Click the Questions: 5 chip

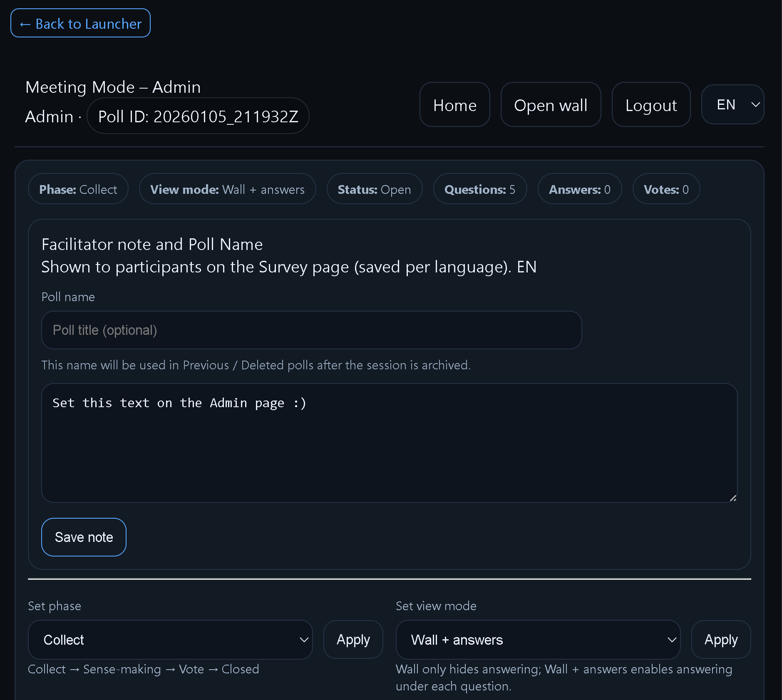(479, 189)
